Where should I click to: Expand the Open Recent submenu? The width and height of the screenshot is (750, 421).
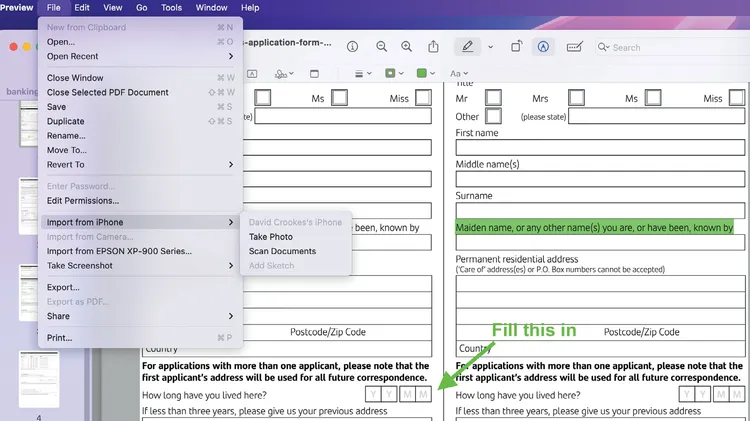[140, 56]
